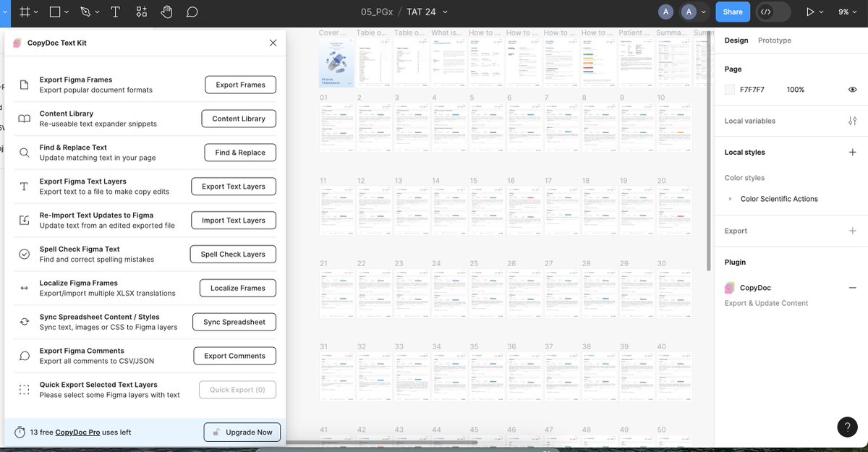This screenshot has width=868, height=452.
Task: Click the Export Figma Text Layers T icon
Action: pos(24,187)
